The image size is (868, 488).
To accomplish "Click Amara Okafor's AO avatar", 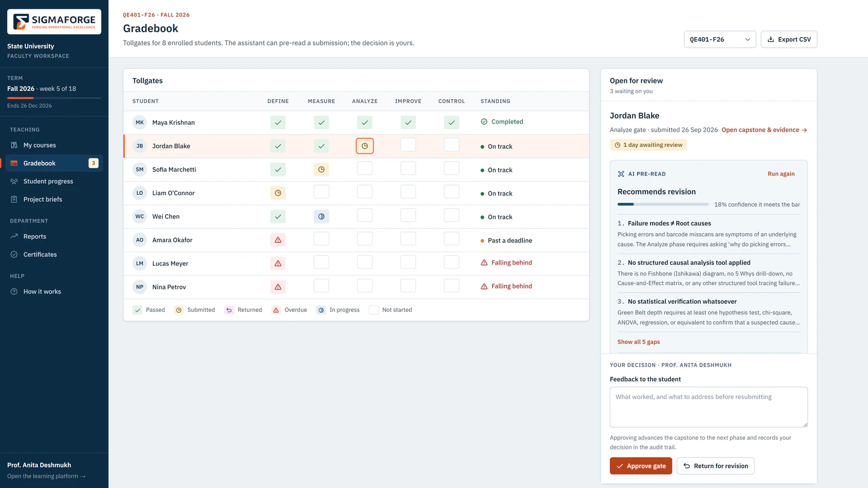I will coord(139,240).
